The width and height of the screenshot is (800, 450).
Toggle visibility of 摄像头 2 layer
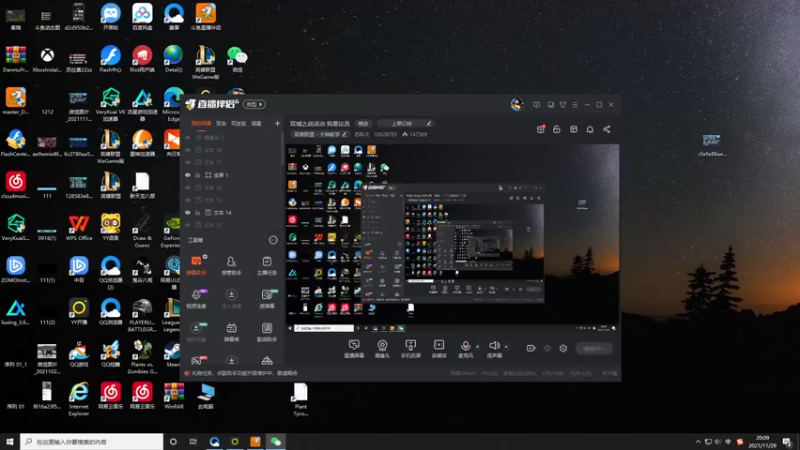coord(188,137)
